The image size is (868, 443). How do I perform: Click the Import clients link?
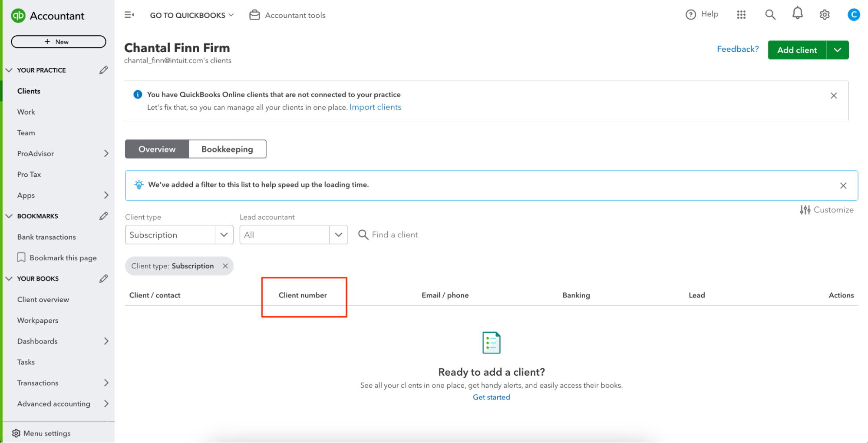point(375,107)
